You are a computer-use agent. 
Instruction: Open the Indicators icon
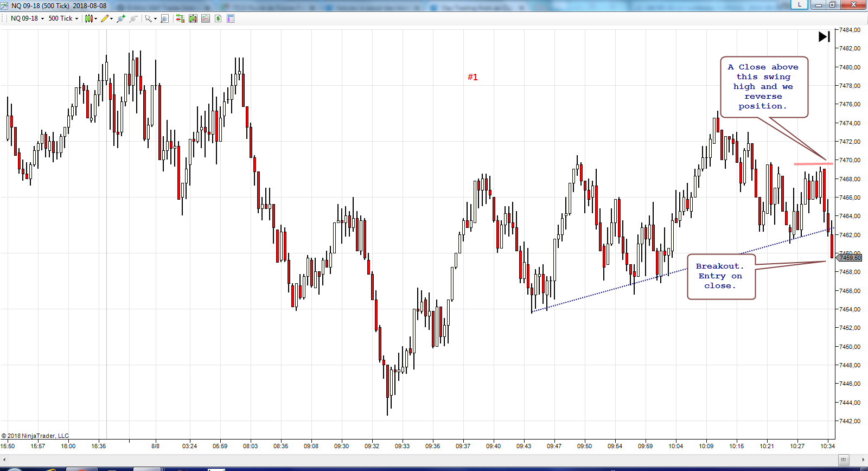point(206,18)
